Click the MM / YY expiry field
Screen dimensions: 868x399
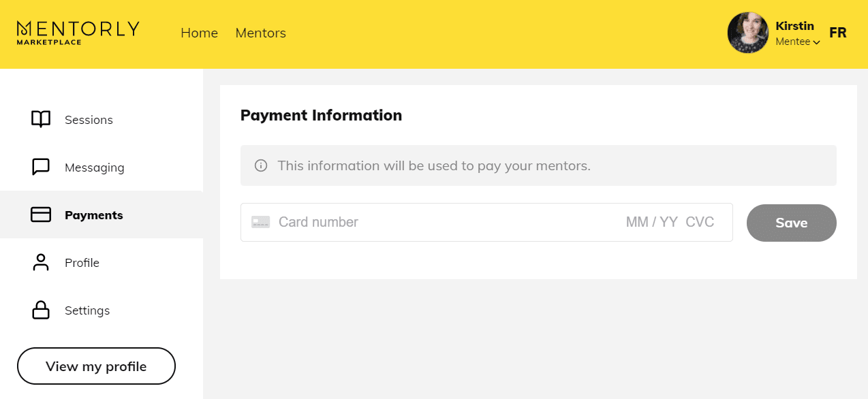coord(651,222)
